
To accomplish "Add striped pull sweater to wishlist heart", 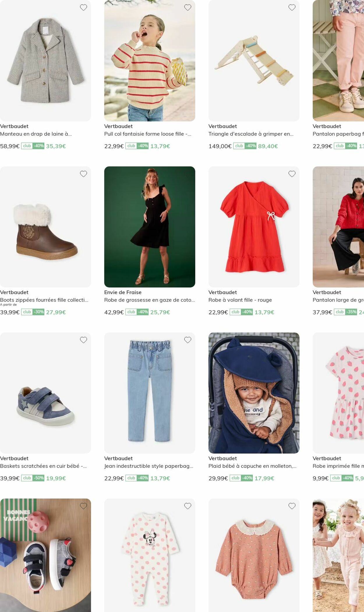I will point(188,8).
